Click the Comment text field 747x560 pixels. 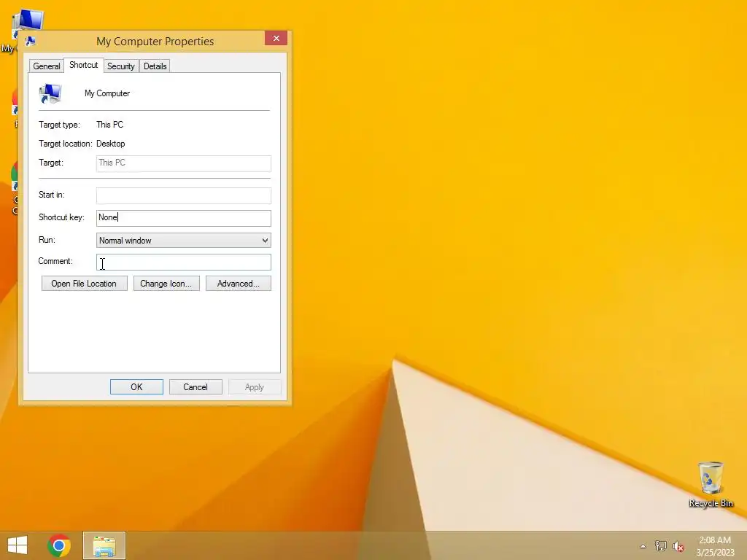coord(184,262)
